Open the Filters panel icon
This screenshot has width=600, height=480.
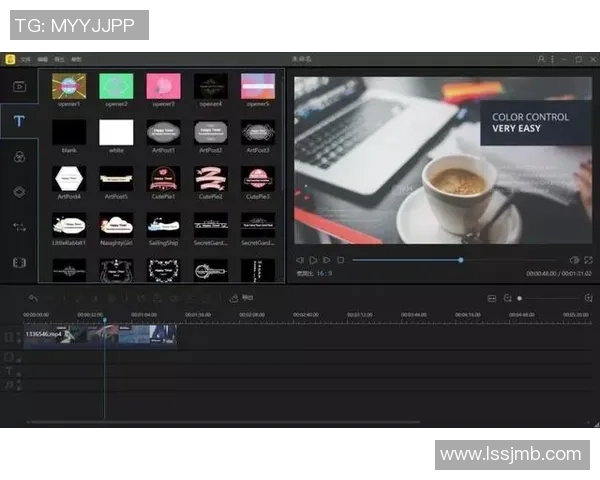(19, 156)
